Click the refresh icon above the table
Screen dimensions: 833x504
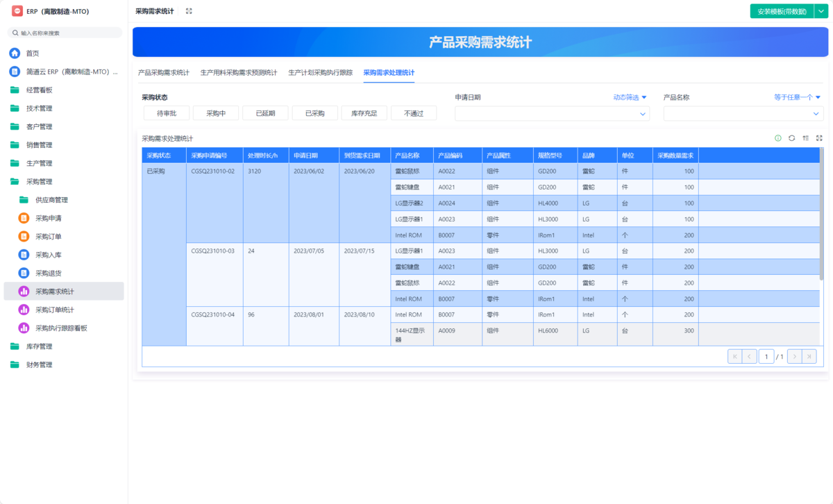click(x=791, y=138)
